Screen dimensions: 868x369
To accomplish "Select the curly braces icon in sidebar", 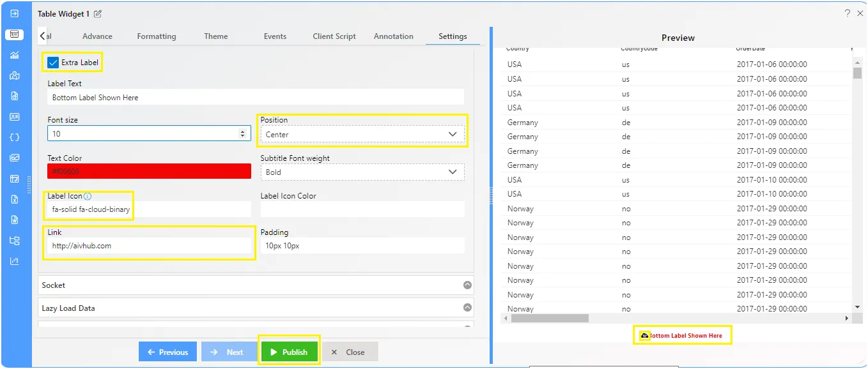I will (15, 137).
